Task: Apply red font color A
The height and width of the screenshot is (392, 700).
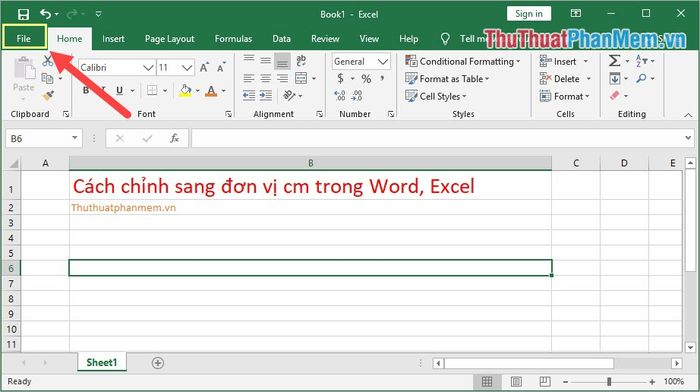Action: (x=211, y=91)
